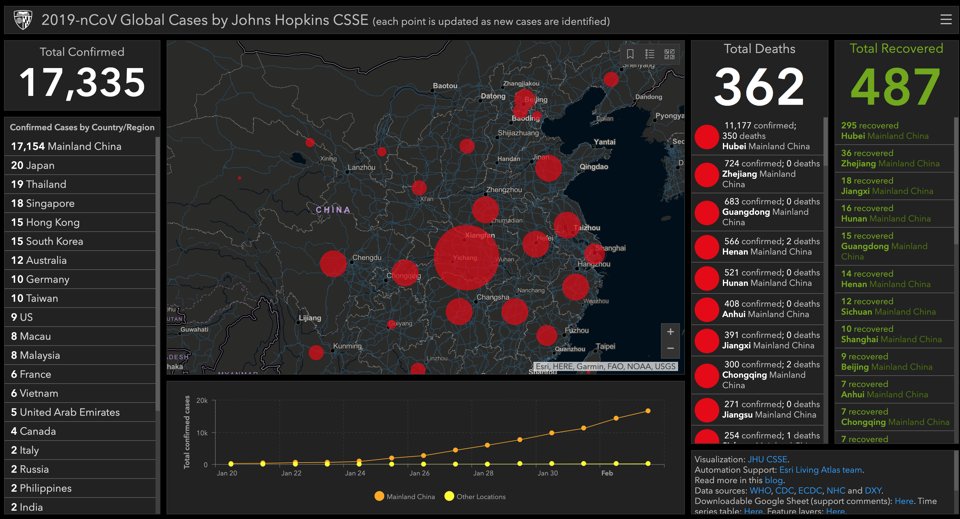This screenshot has width=960, height=519.
Task: Click the red bubble next to Chengdu
Action: tap(333, 264)
